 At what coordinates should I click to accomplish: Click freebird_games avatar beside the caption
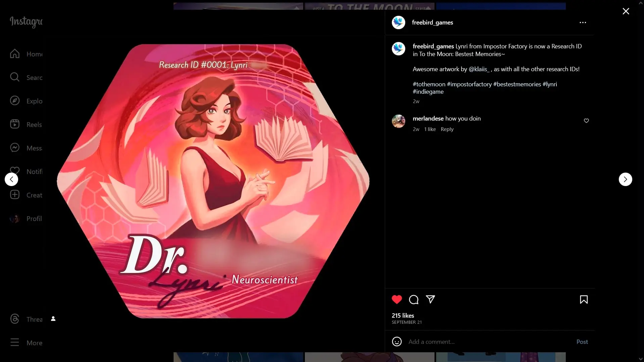tap(398, 49)
